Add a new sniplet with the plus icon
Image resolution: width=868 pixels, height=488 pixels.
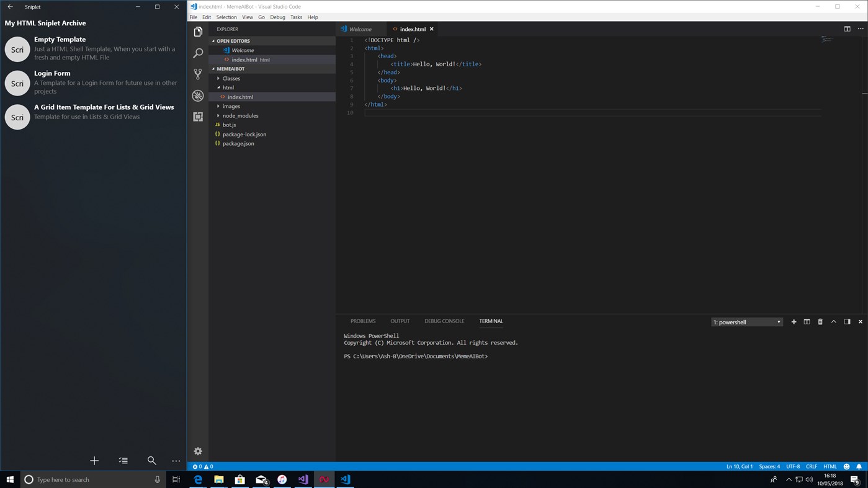point(94,461)
